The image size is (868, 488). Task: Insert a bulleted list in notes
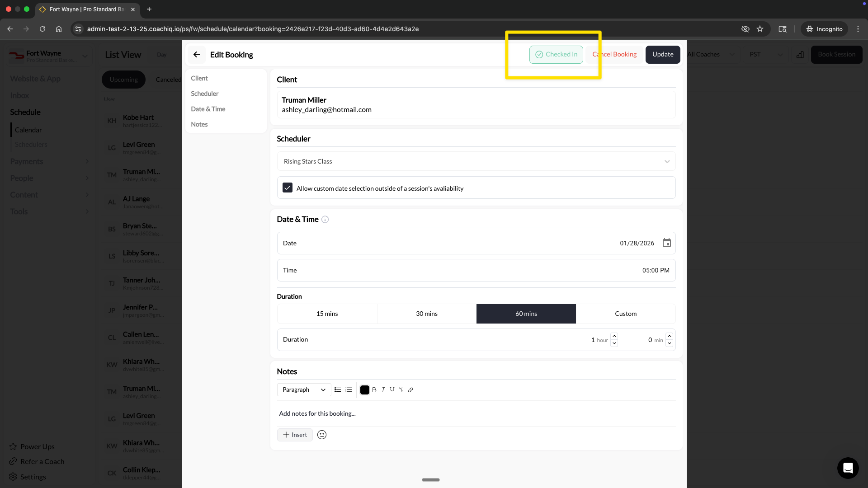tap(338, 389)
